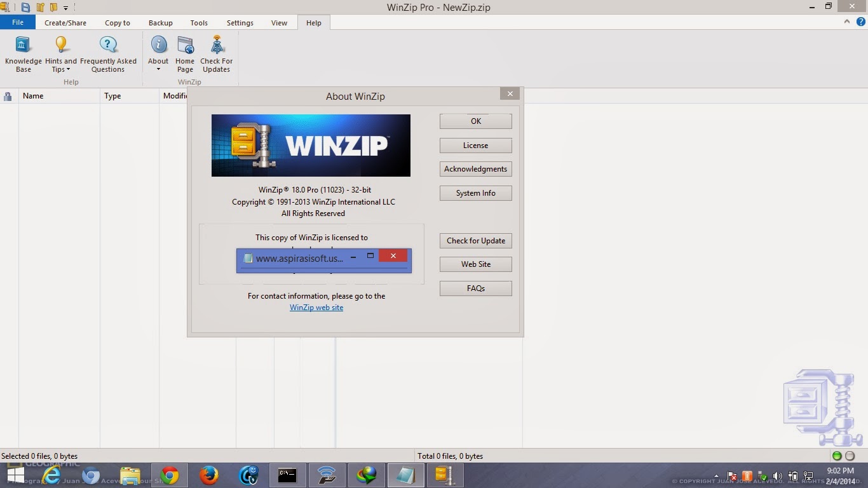Image resolution: width=868 pixels, height=488 pixels.
Task: Click the Action Center flag icon
Action: 731,476
